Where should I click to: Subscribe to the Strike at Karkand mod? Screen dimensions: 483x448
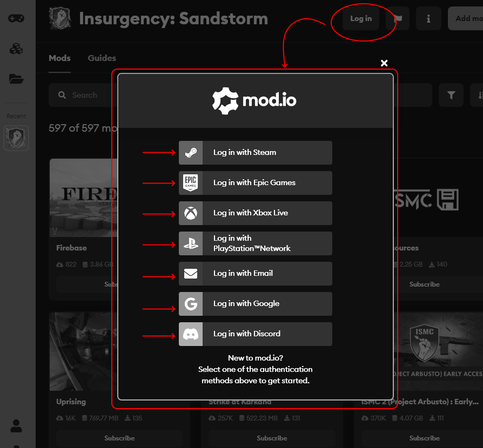click(272, 438)
